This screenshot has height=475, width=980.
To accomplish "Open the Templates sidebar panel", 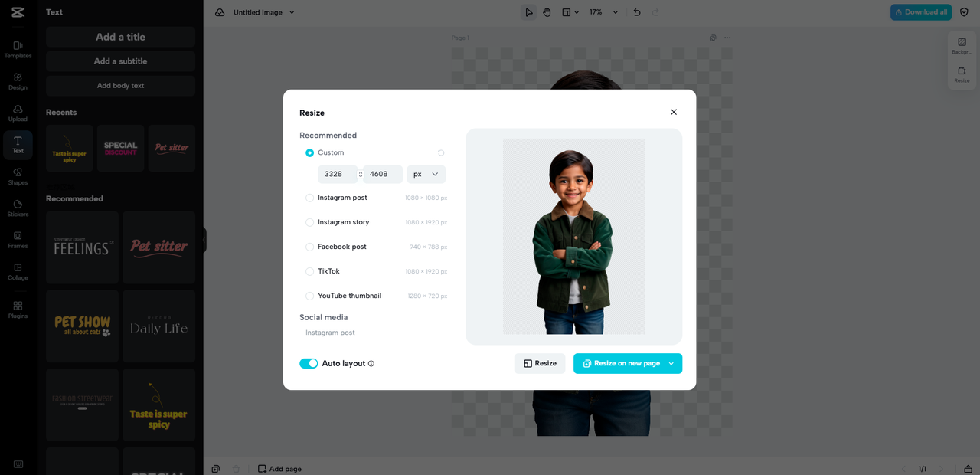I will 18,50.
